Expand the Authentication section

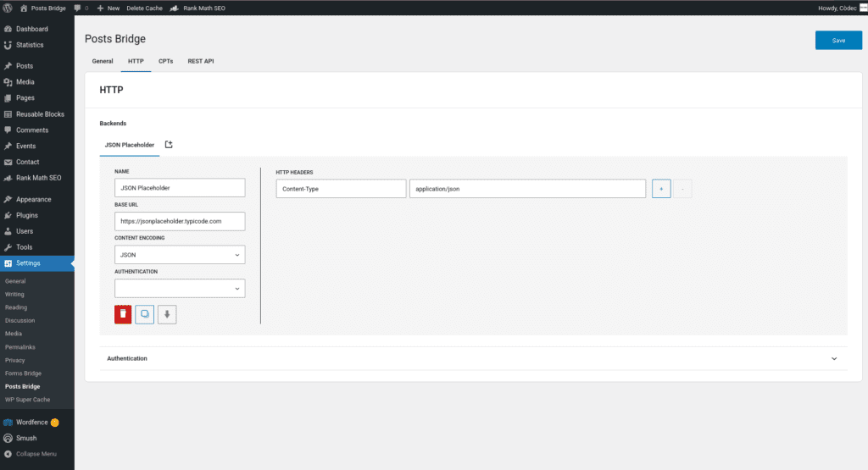[473, 358]
